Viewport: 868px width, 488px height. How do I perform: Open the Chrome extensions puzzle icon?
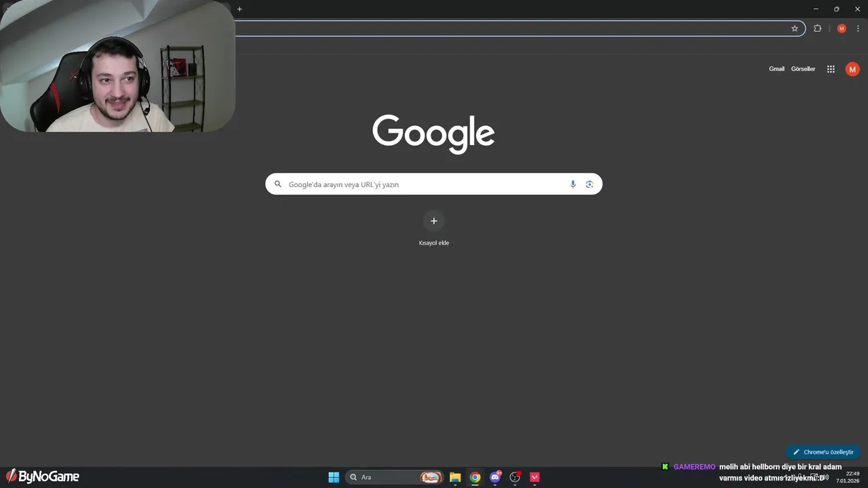pos(817,28)
